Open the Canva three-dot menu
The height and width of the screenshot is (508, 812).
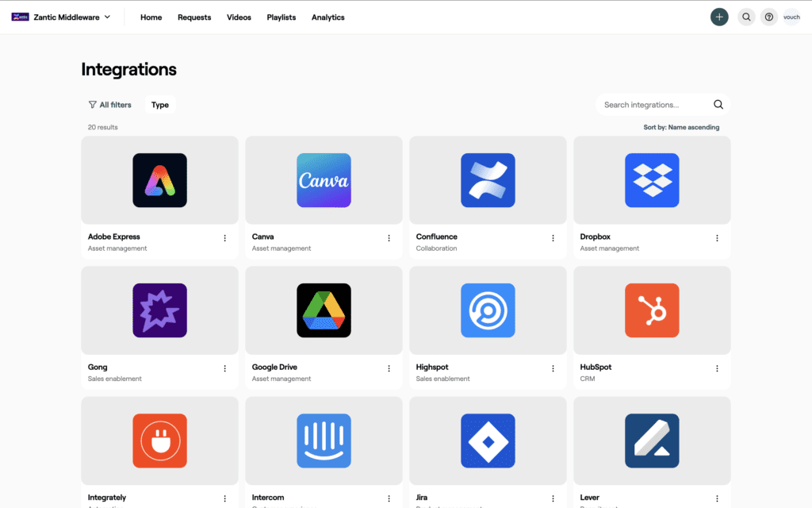(389, 238)
